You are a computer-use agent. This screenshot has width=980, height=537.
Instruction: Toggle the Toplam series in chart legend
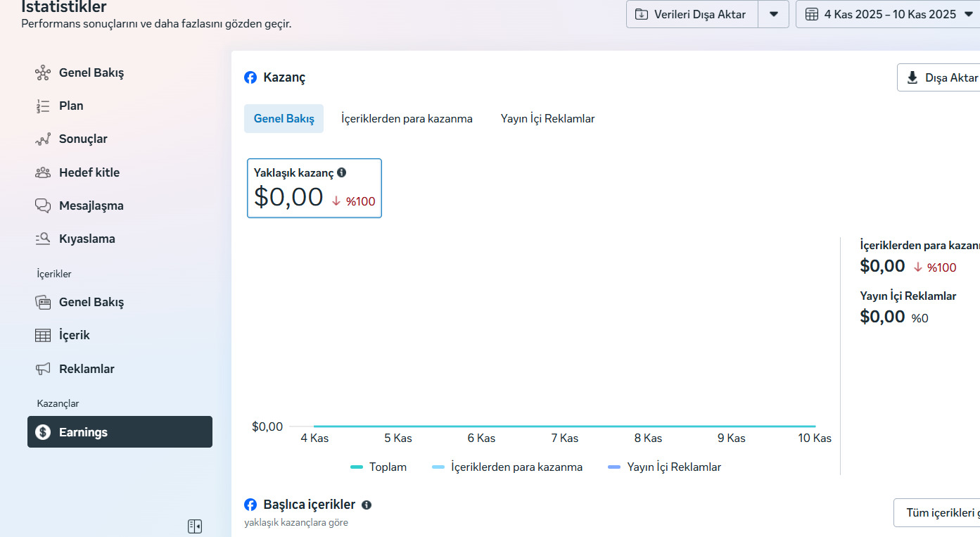tap(378, 467)
